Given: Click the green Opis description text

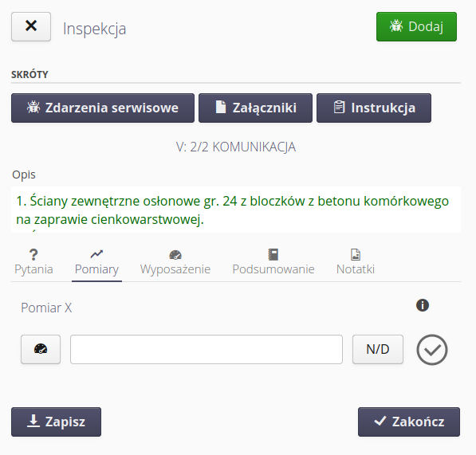Looking at the screenshot, I should point(232,210).
